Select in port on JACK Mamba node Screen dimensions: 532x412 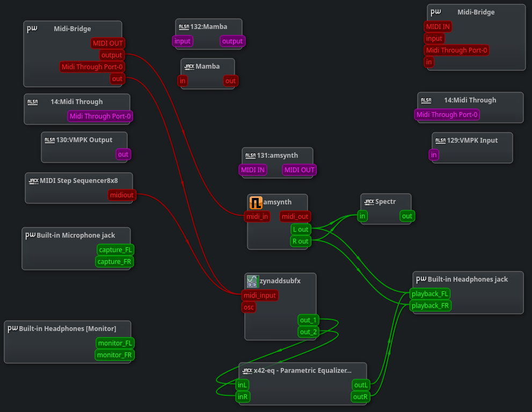tap(183, 80)
